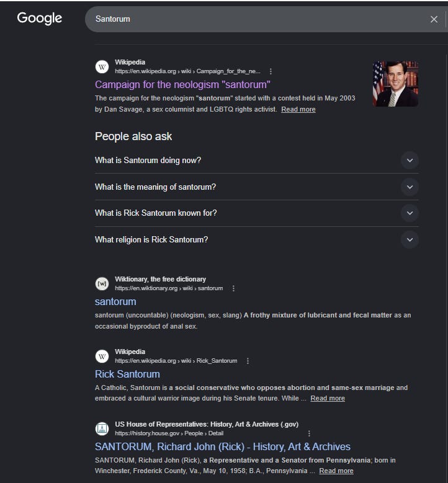Expand 'What is Santorum doing now?'
448x483 pixels.
tap(256, 160)
